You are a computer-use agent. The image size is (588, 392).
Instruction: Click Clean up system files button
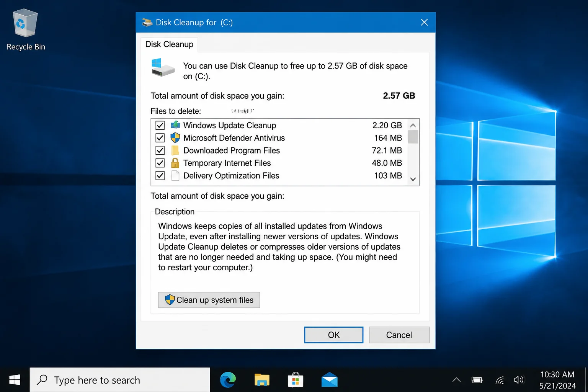point(209,300)
